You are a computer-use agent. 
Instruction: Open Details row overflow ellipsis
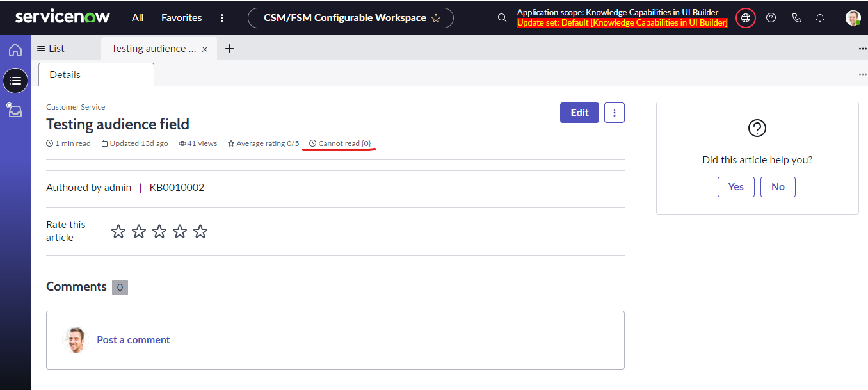pos(862,75)
